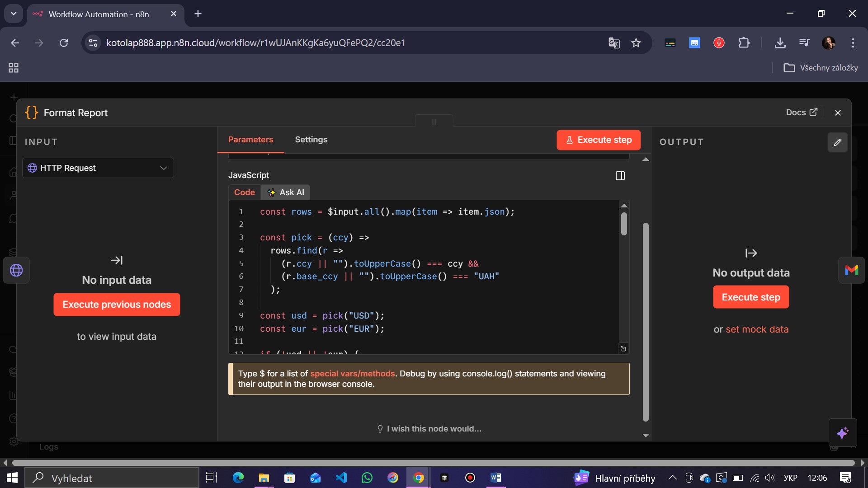This screenshot has height=488, width=868.
Task: Click the site info icon in address bar
Action: pos(93,43)
